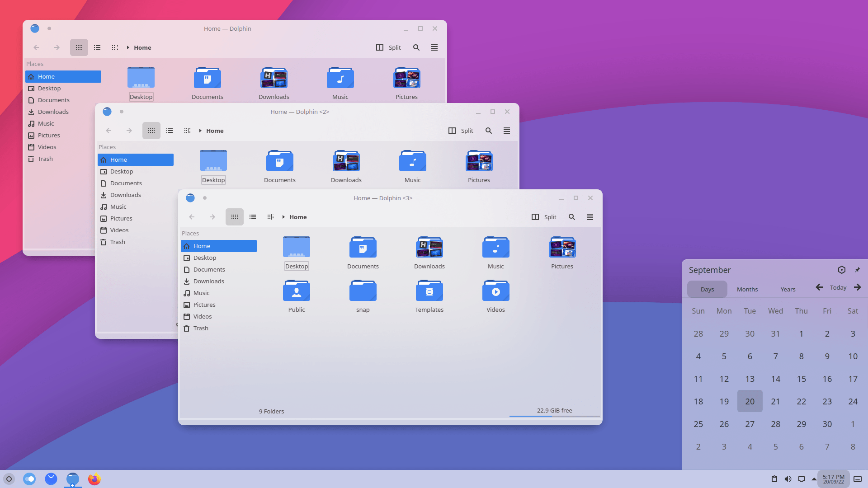Click the Split view icon in Dolphin <3>
Viewport: 868px width, 488px height.
535,216
